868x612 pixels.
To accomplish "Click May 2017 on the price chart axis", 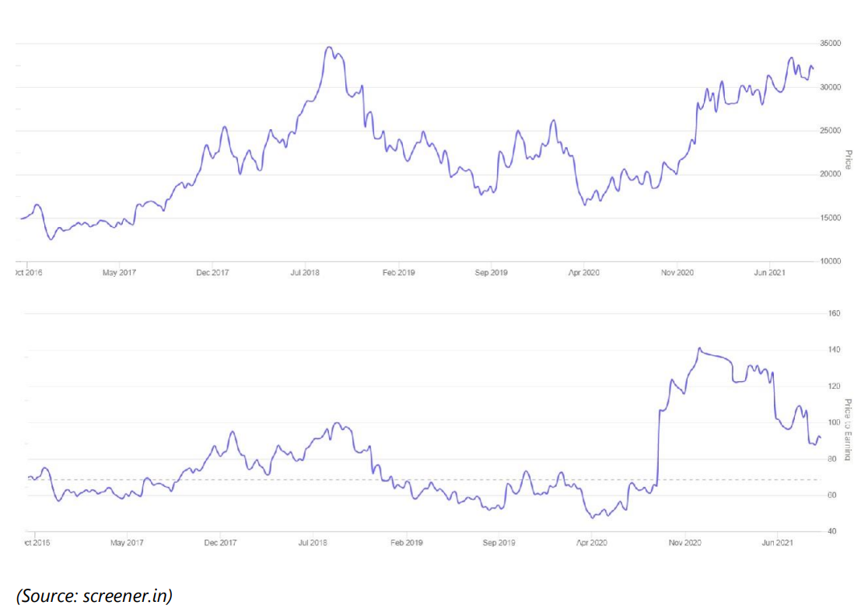I will coord(119,273).
